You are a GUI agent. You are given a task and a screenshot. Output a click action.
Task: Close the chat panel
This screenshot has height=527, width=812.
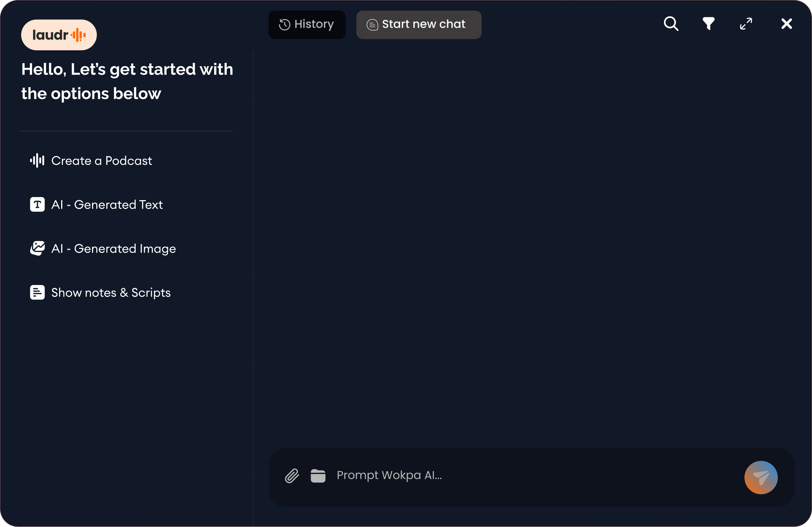[786, 24]
